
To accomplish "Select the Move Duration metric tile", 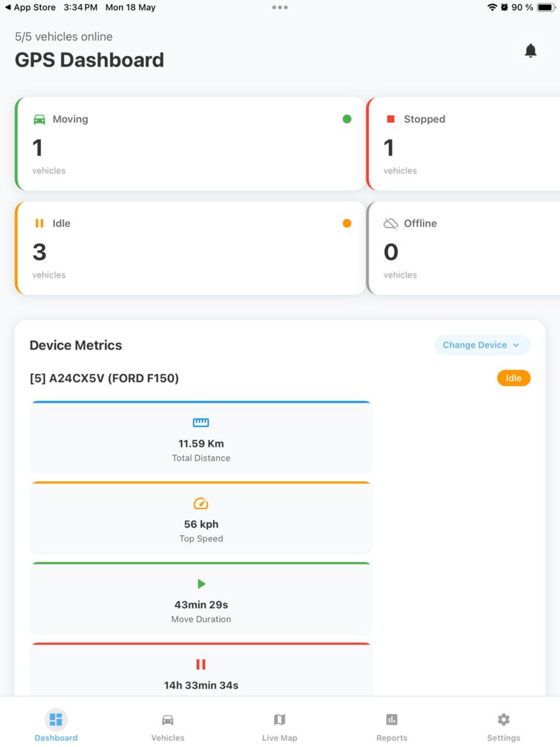I will [201, 599].
